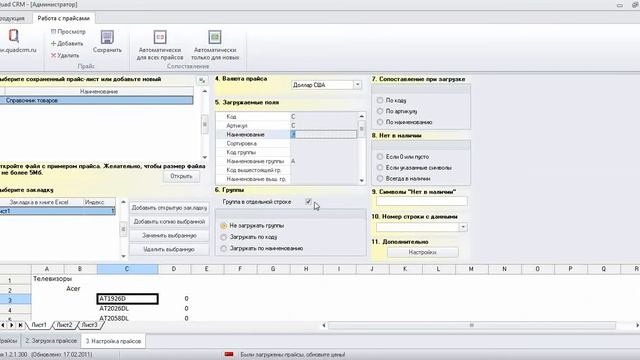Click the Добавить price item

point(67,43)
